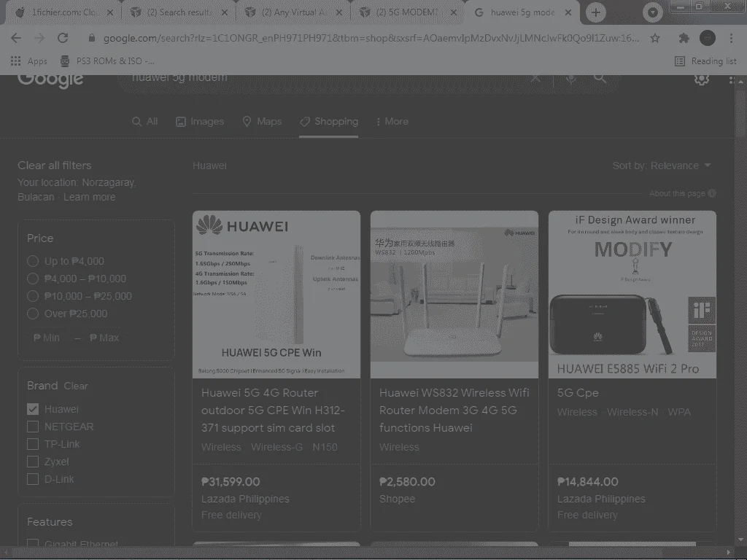Open the WS832 router product image

pyautogui.click(x=454, y=295)
